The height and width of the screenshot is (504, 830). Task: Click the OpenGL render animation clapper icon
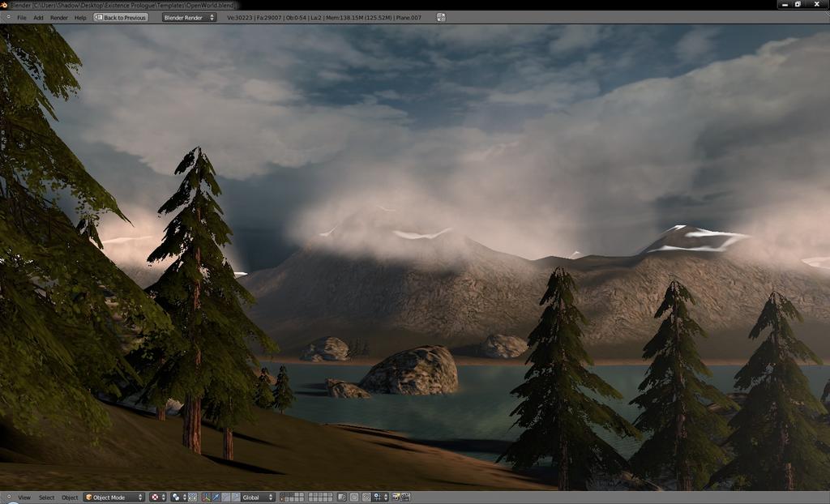(405, 498)
